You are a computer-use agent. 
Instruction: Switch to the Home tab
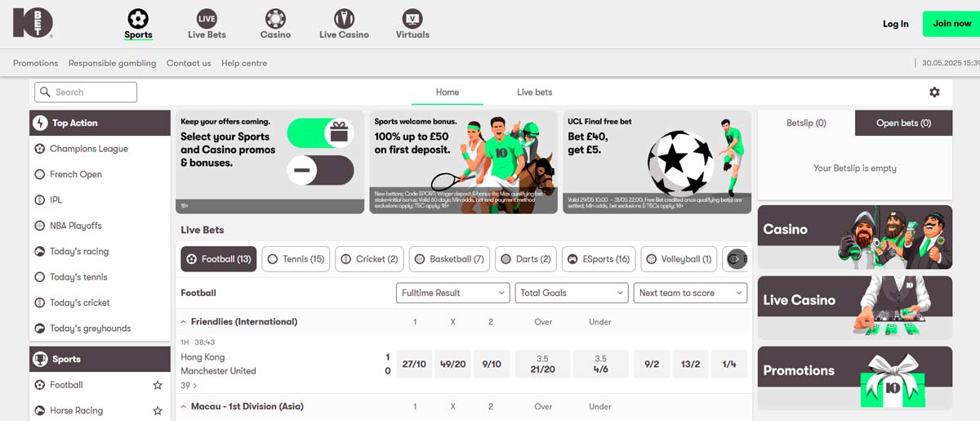point(448,92)
